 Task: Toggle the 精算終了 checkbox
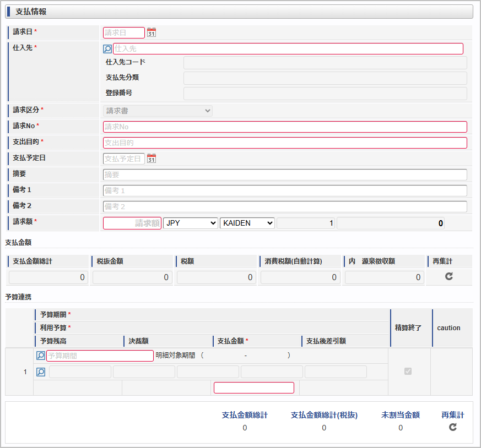click(x=408, y=371)
